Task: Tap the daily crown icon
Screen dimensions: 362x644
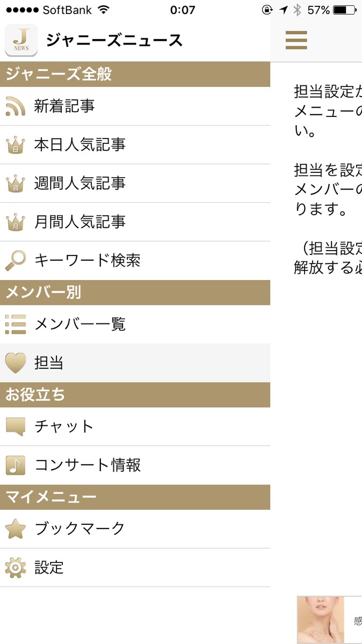Action: (16, 145)
